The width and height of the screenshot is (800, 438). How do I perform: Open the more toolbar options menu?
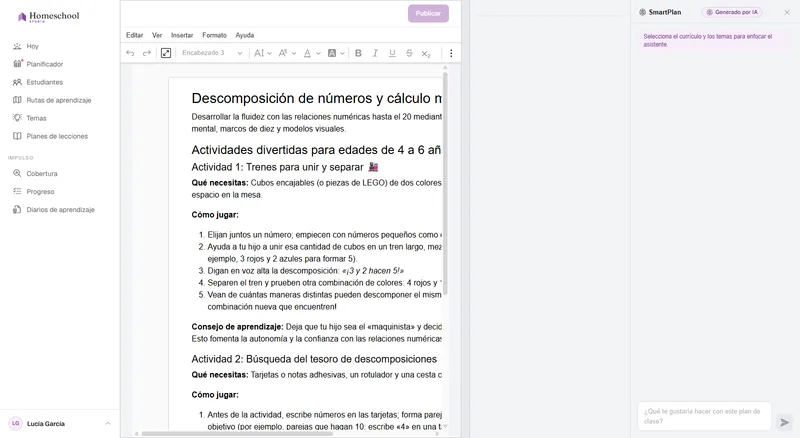click(x=451, y=53)
